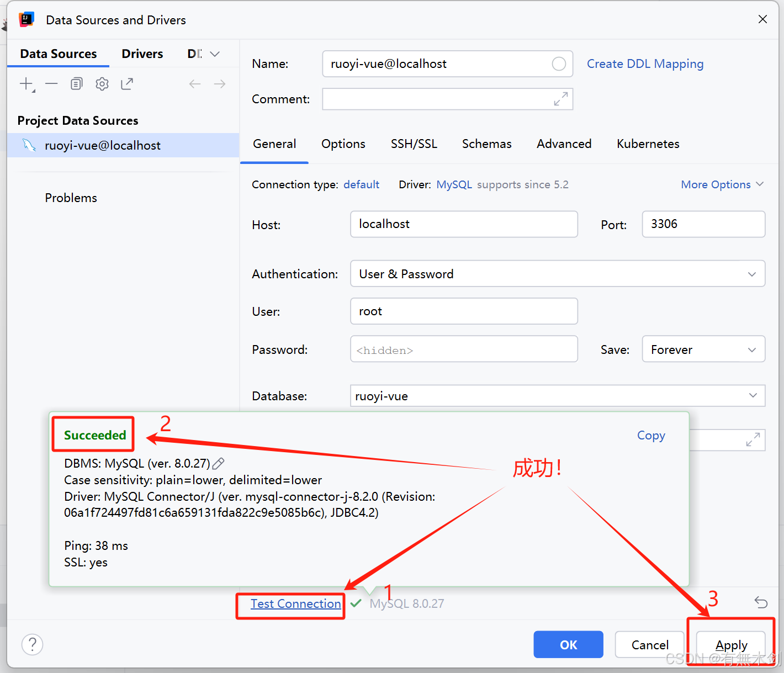Revert changes with undo arrow icon
Viewport: 784px width, 673px height.
pyautogui.click(x=761, y=602)
